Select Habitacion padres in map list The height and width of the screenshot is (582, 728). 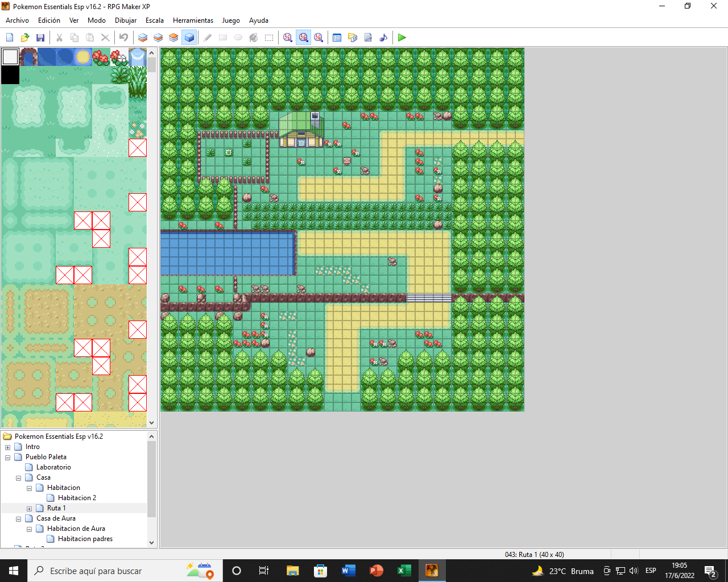[x=85, y=539]
